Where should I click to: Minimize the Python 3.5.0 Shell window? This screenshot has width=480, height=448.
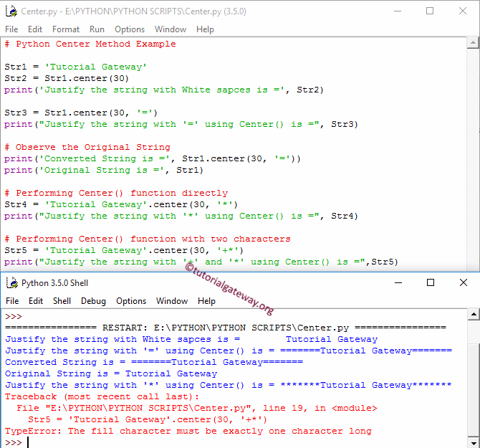pyautogui.click(x=398, y=282)
